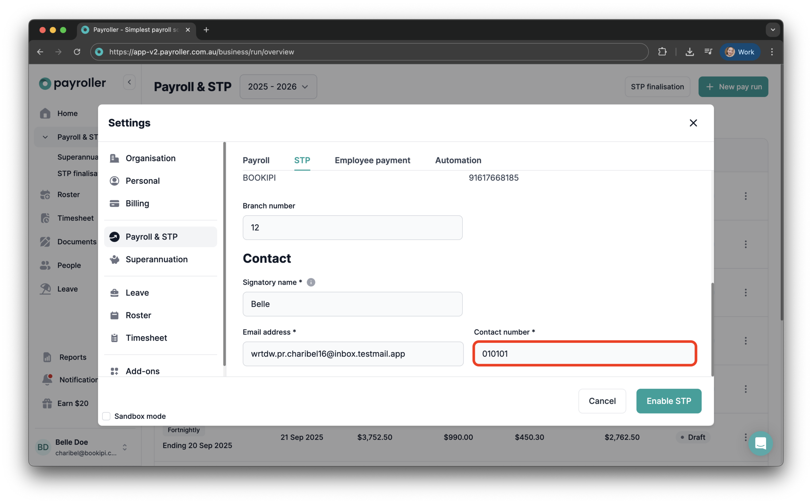The height and width of the screenshot is (504, 812).
Task: Open Leave in main navigation
Action: [67, 289]
